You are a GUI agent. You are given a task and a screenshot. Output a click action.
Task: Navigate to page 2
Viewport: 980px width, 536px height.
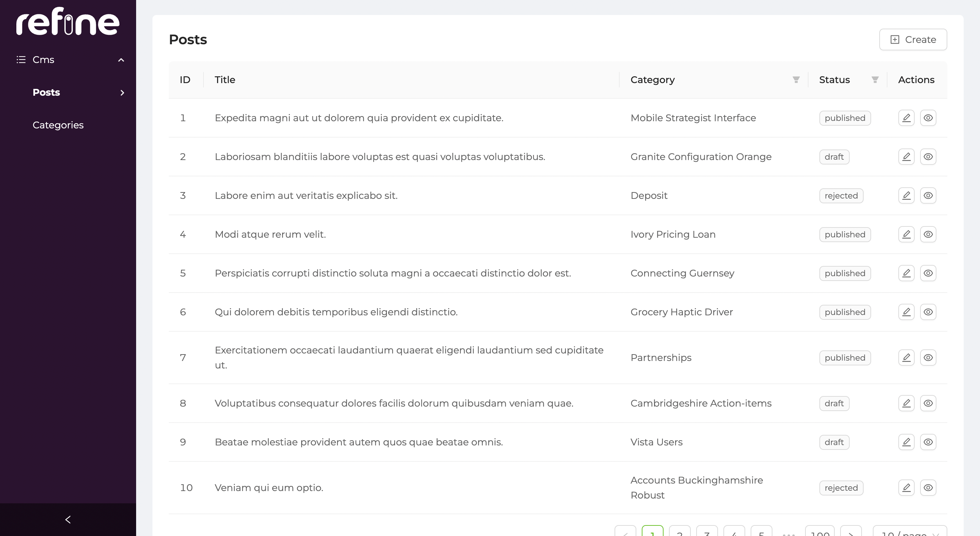679,532
